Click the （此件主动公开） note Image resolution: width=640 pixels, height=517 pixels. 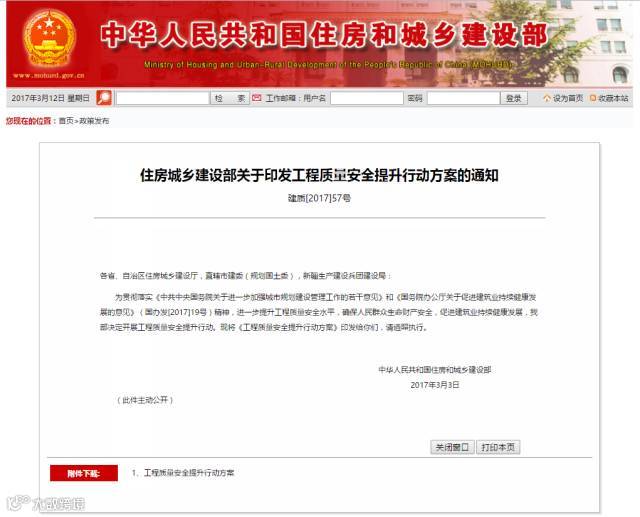point(145,400)
